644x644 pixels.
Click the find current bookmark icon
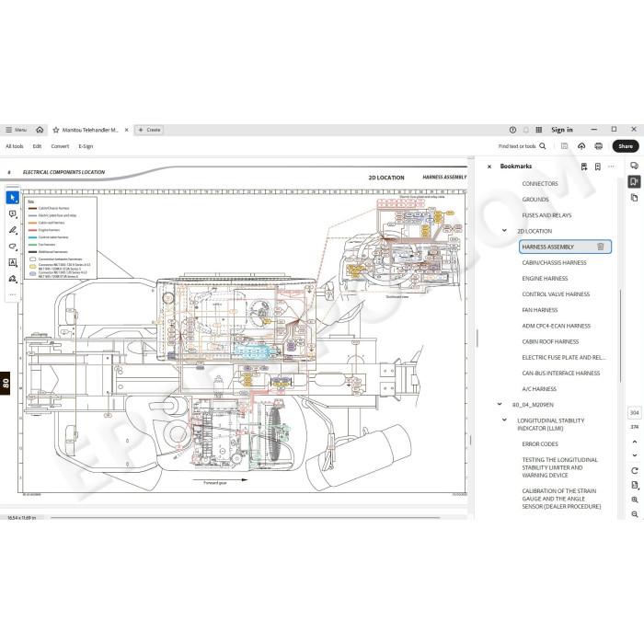(x=584, y=167)
